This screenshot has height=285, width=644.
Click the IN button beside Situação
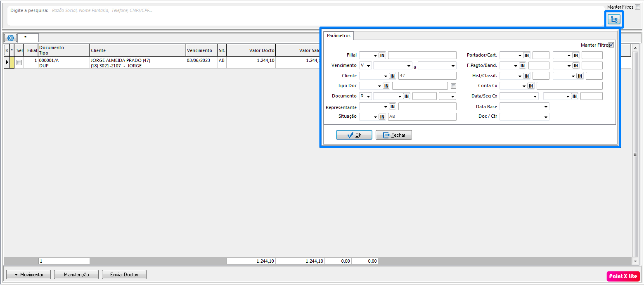(x=382, y=117)
